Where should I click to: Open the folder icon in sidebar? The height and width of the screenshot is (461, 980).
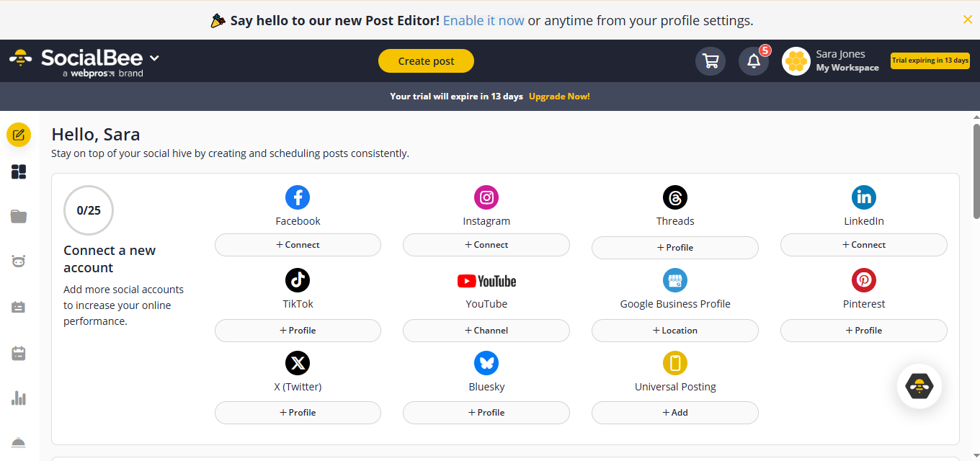click(x=19, y=216)
